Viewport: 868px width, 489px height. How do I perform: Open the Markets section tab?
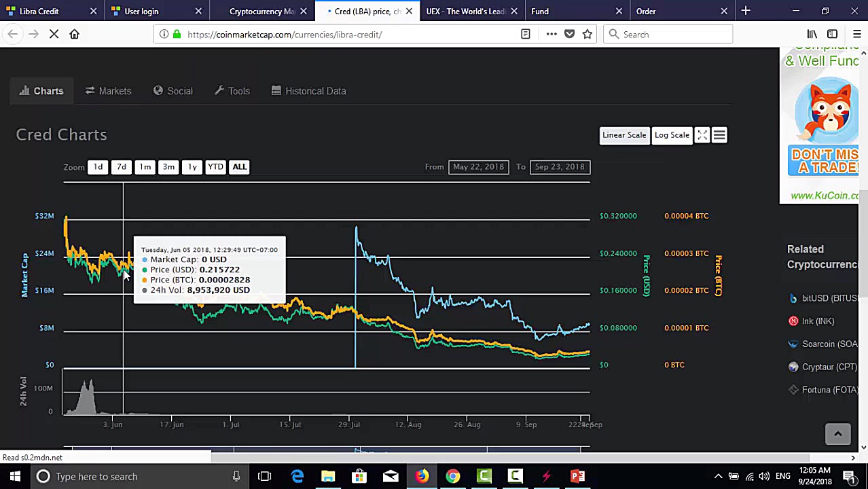pyautogui.click(x=108, y=91)
